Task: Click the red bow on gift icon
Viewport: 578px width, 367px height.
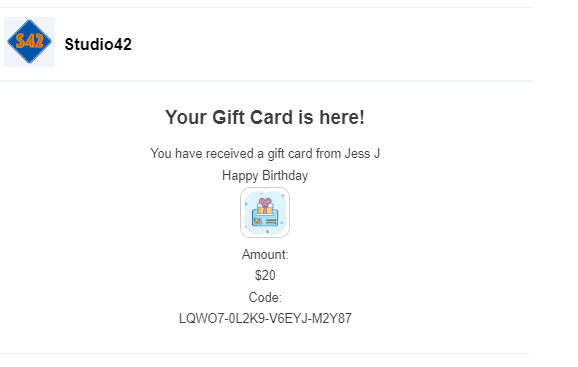Action: (x=265, y=203)
